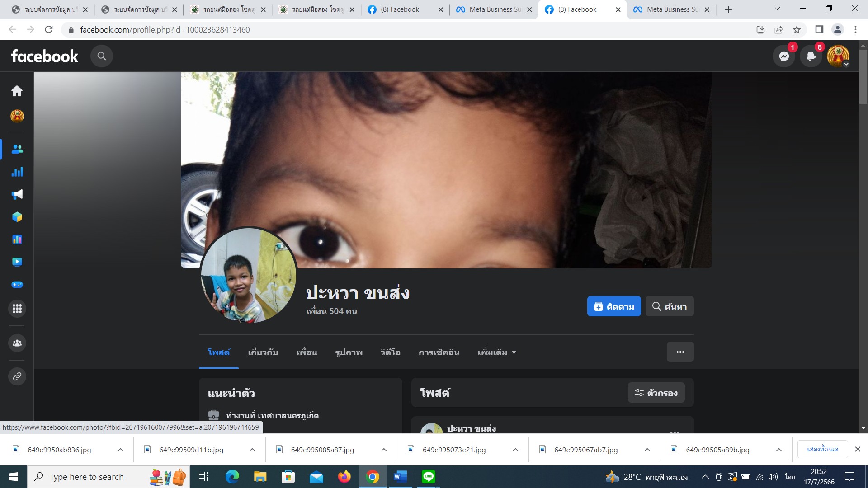Expand the เพิ่มเติม dropdown tab

[x=496, y=352]
